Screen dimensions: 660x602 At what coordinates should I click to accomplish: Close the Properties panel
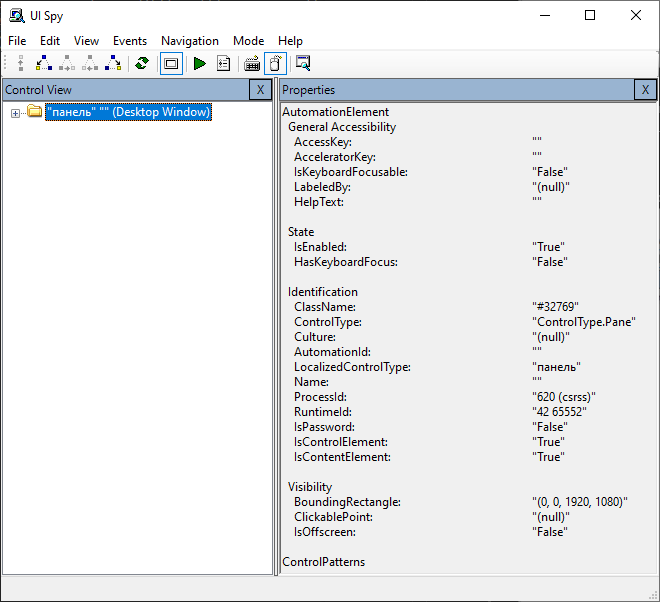pyautogui.click(x=645, y=90)
